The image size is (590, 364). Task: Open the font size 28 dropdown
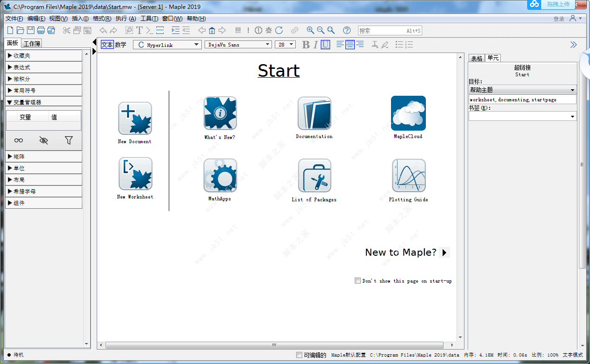pyautogui.click(x=285, y=45)
